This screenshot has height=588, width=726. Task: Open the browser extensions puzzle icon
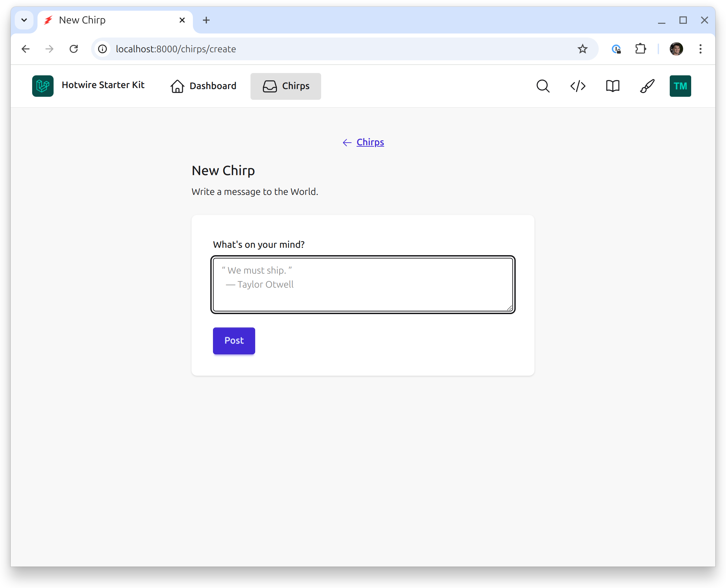pyautogui.click(x=640, y=49)
